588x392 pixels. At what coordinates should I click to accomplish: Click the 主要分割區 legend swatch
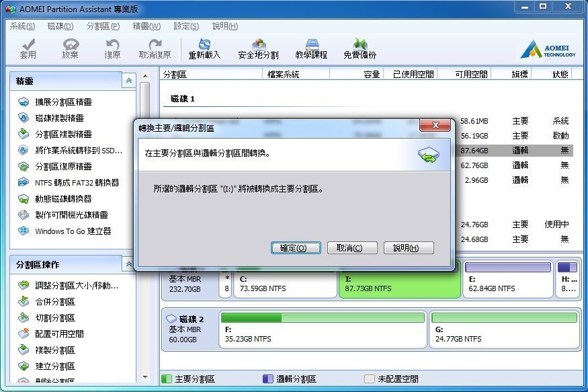167,379
